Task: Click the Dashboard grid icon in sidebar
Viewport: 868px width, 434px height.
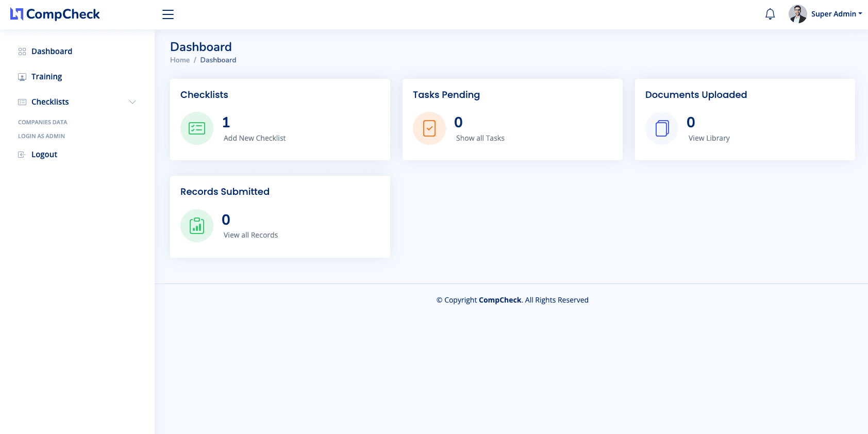Action: 22,52
